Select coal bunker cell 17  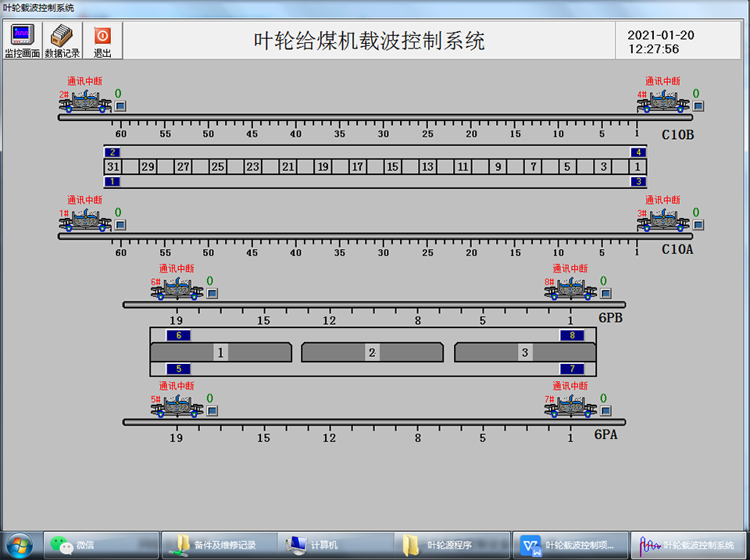click(x=358, y=166)
